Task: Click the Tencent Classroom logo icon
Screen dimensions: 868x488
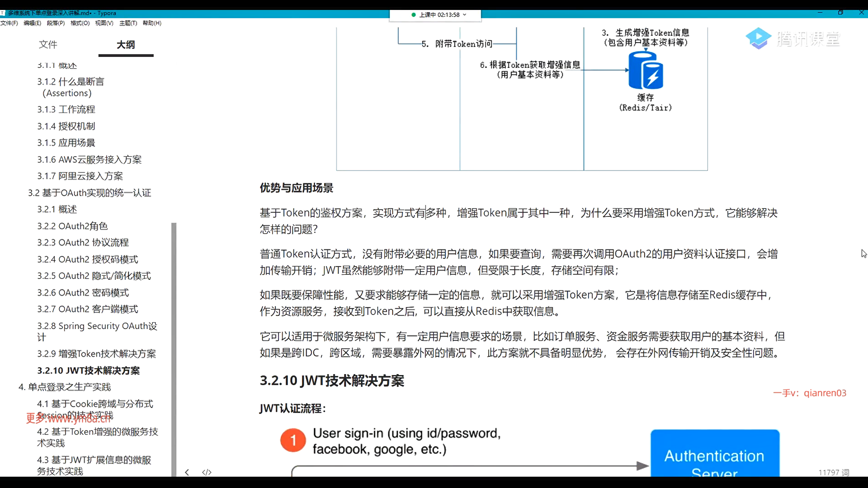Action: (758, 38)
